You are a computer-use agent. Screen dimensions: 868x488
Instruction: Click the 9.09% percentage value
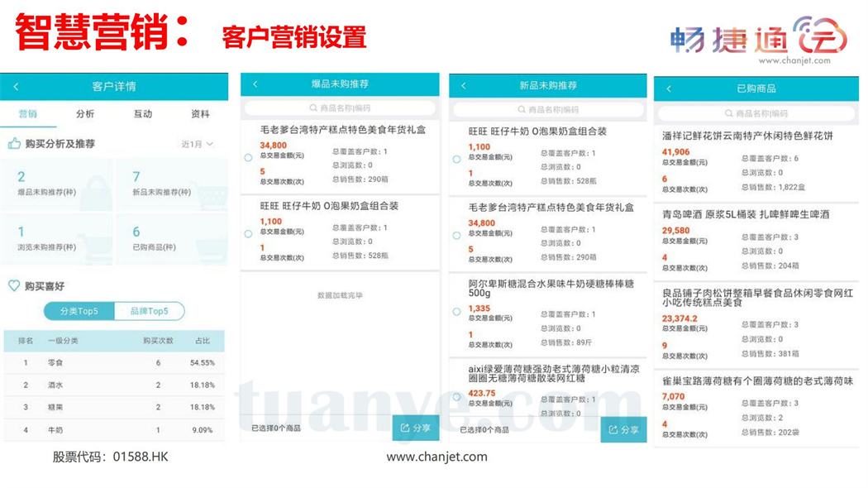(x=202, y=430)
